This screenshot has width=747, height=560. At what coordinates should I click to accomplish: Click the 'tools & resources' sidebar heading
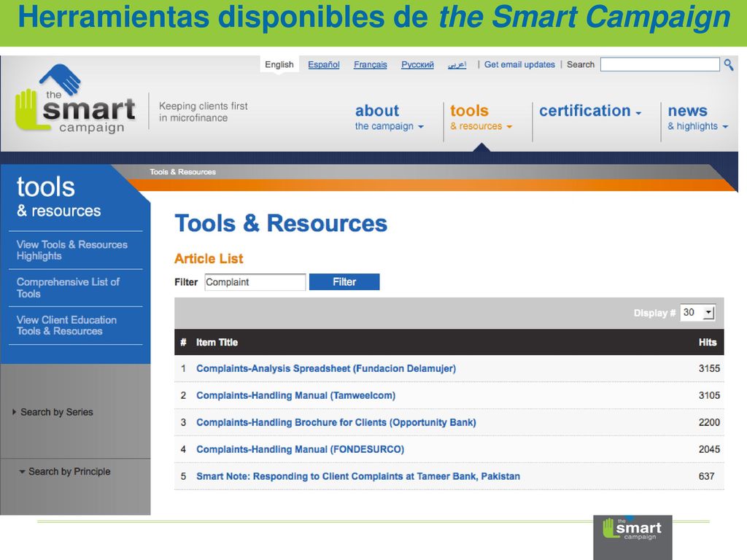click(58, 197)
